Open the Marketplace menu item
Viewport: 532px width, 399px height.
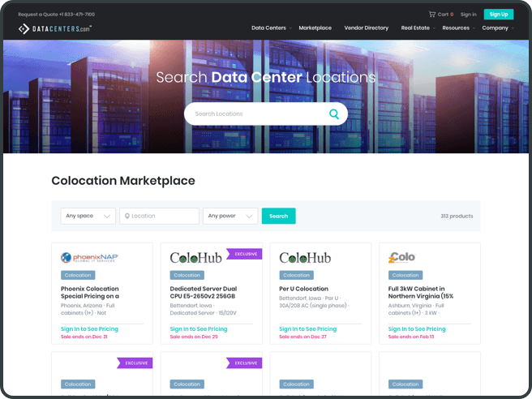[x=315, y=28]
